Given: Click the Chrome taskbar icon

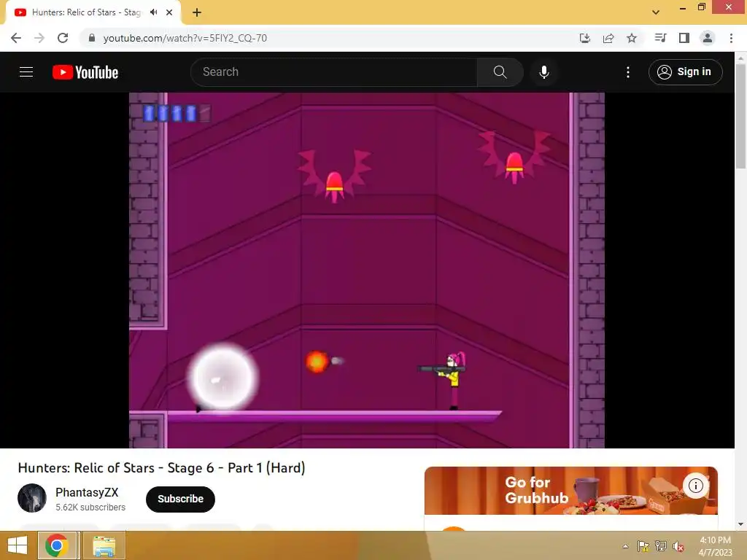Looking at the screenshot, I should pos(57,545).
